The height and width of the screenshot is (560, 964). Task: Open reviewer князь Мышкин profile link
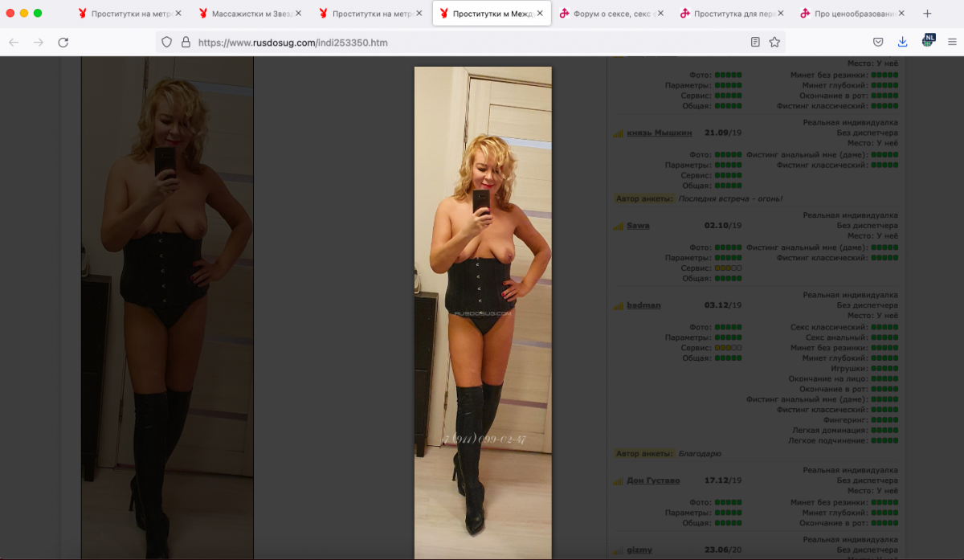(x=655, y=133)
